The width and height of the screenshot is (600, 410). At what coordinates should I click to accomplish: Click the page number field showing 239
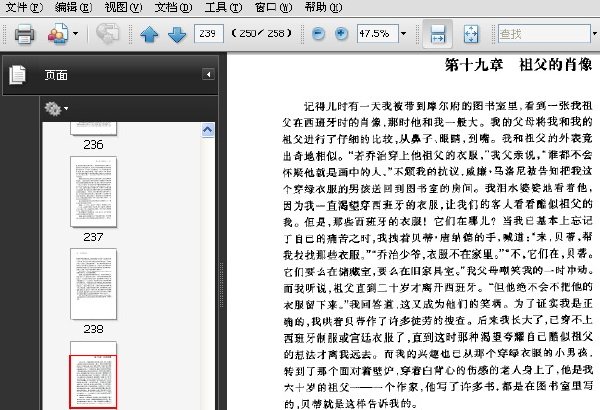(209, 34)
